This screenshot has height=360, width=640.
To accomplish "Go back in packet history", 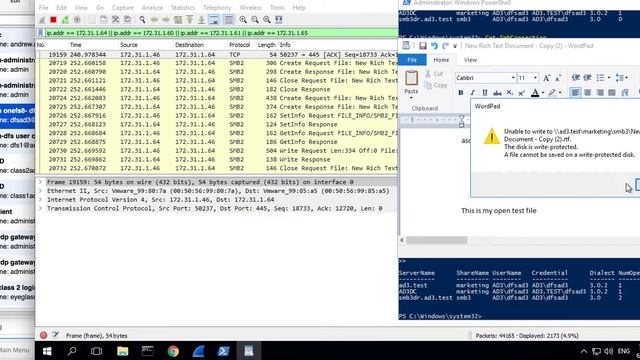I will pyautogui.click(x=154, y=20).
